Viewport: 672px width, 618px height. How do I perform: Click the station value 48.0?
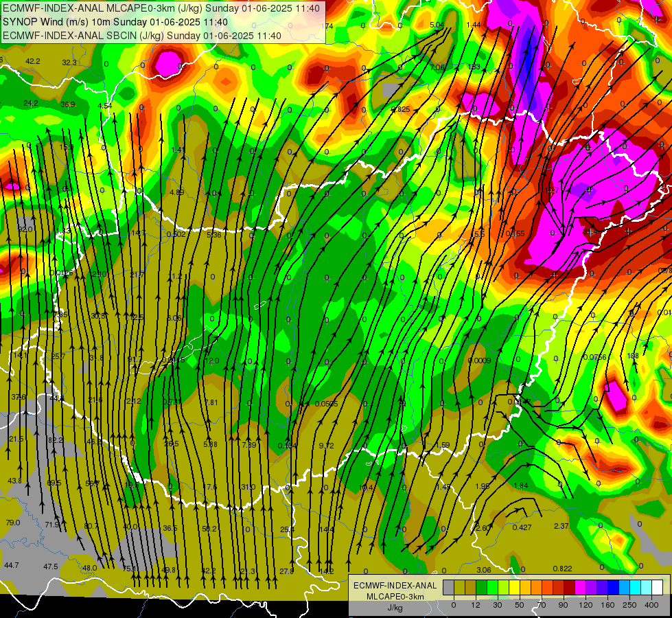pos(89,569)
